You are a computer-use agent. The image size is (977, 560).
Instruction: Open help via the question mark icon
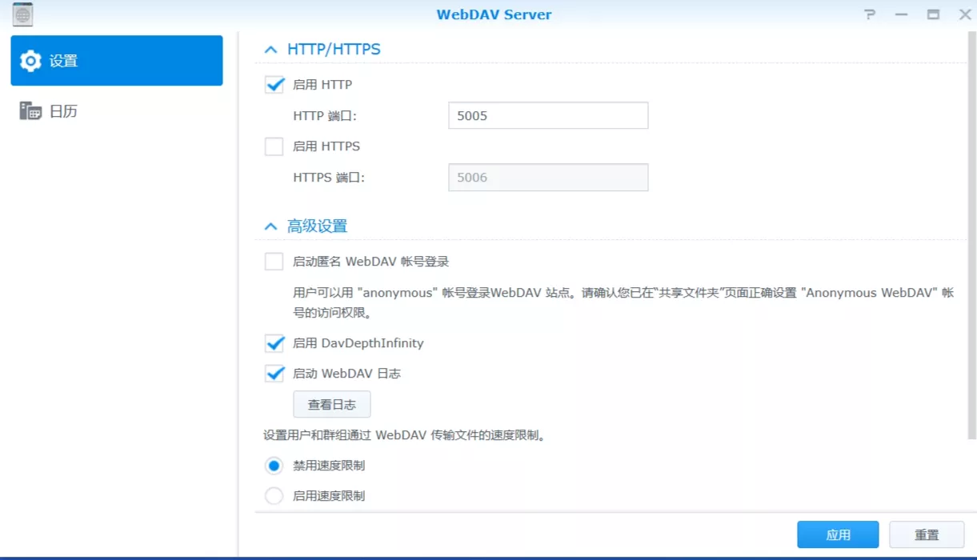(870, 14)
